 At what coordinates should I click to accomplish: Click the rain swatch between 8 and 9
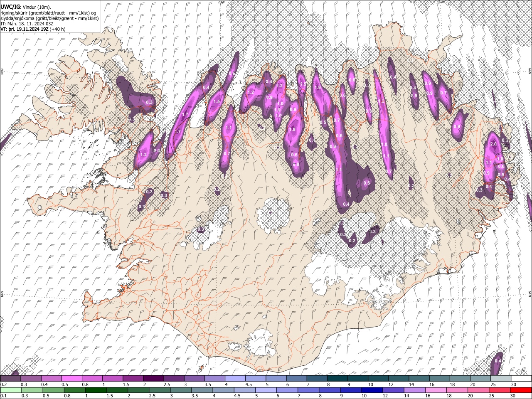330,390
